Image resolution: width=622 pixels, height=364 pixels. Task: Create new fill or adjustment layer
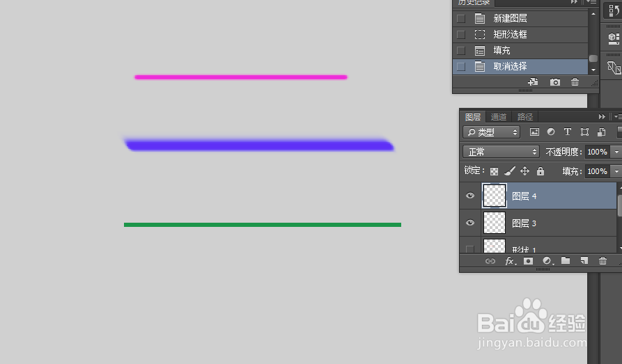(x=548, y=261)
